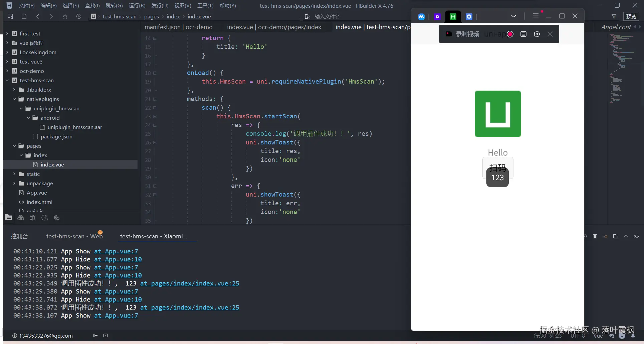Viewport: 644px width, 344px height.
Task: Fold the onLoad block at line 18
Action: coord(155,73)
